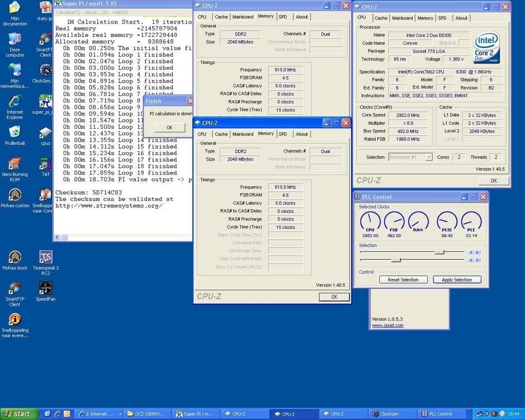Switch to the ClockGen taskbar button

click(x=392, y=414)
